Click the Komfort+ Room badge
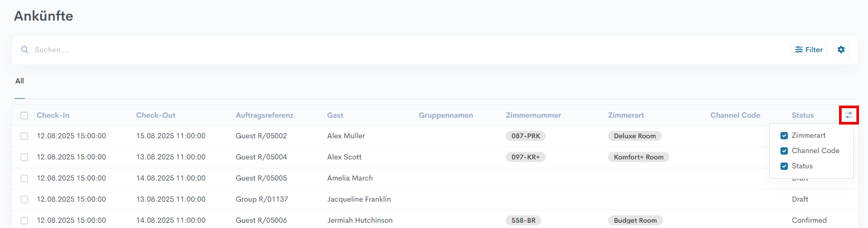Viewport: 868px width, 228px height. pos(638,157)
